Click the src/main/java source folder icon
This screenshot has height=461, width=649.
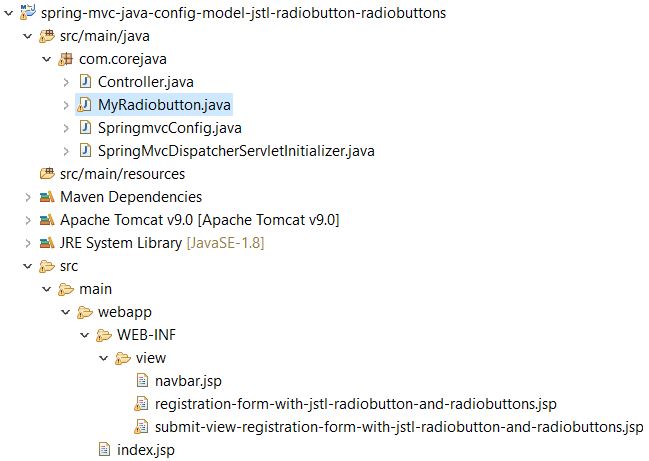47,36
